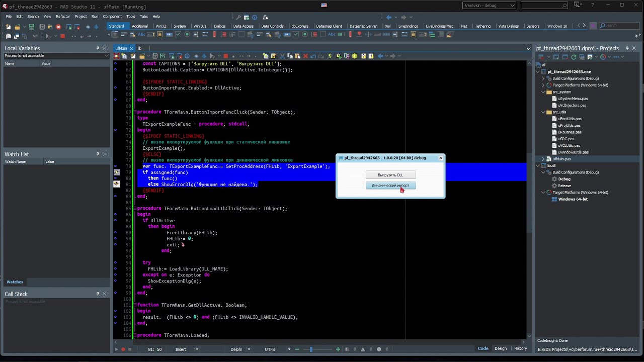Open the Delphi language dropdown in status bar
644x362 pixels.
coord(248,349)
